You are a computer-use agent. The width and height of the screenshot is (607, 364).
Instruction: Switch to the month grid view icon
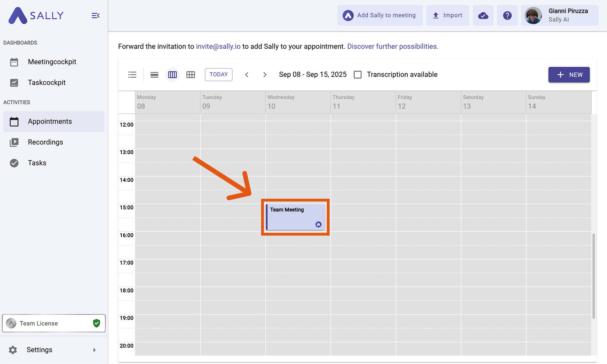(190, 75)
